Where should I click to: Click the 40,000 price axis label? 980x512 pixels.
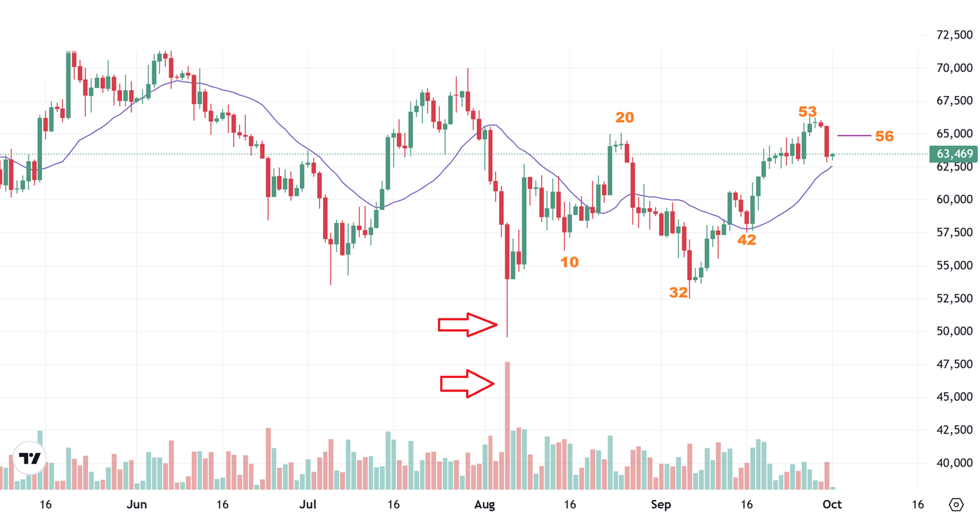click(x=954, y=463)
